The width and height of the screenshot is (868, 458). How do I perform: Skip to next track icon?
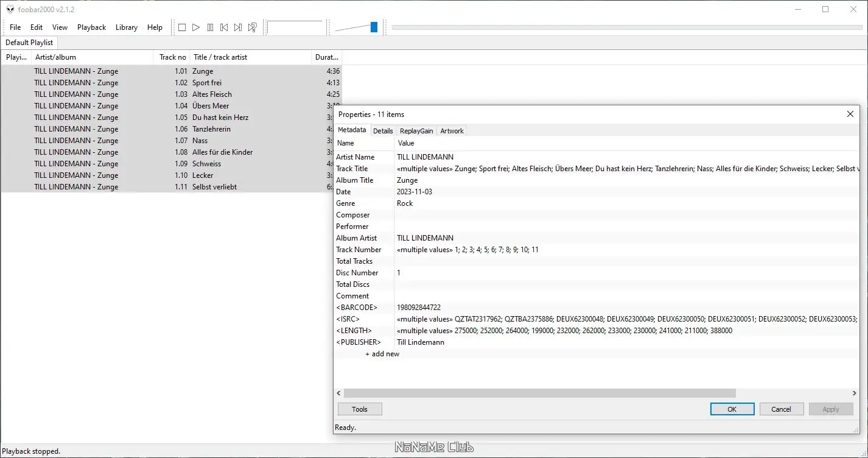pos(238,27)
